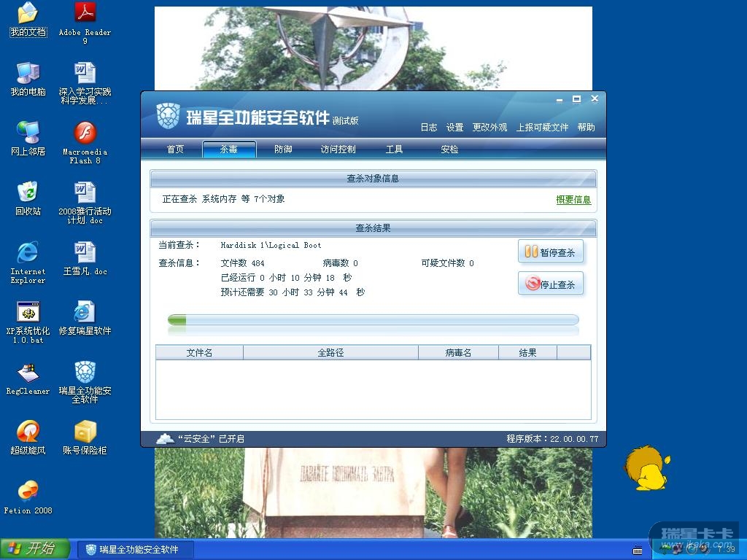Screen dimensions: 747x560
Task: Click the 病毒名 column header
Action: pyautogui.click(x=458, y=352)
